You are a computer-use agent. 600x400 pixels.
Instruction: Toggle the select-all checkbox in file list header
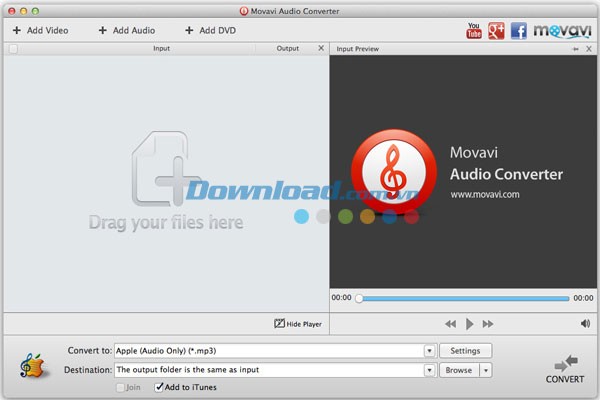point(13,49)
